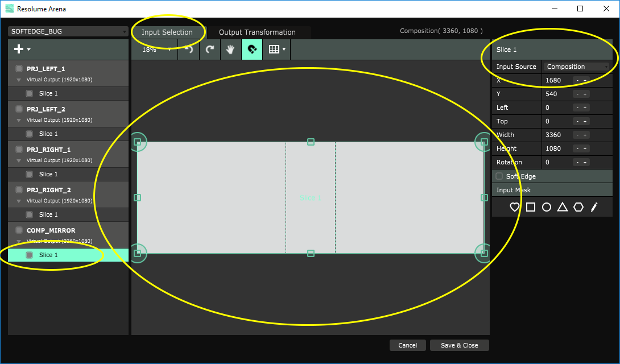The image size is (620, 364).
Task: Switch to the Input Selection tab
Action: point(167,32)
